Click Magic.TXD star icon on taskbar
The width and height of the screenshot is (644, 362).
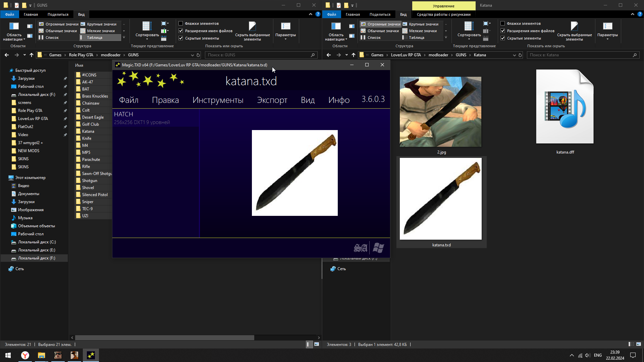point(91,355)
